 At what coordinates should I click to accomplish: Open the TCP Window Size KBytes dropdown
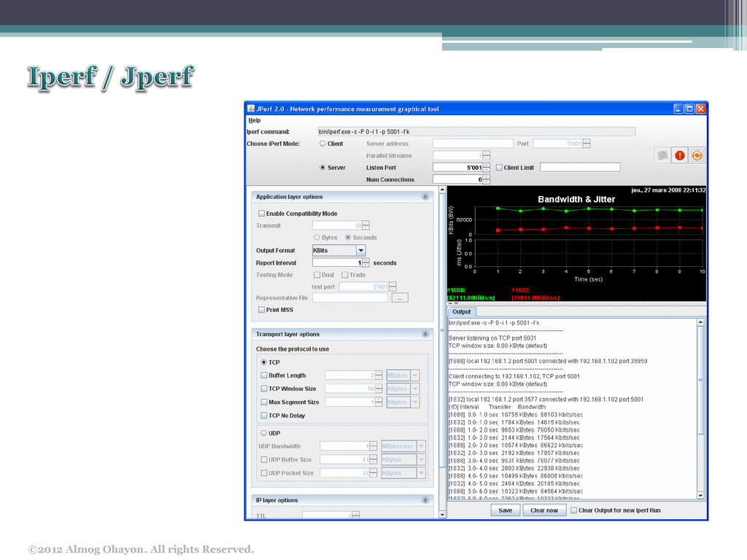click(415, 389)
